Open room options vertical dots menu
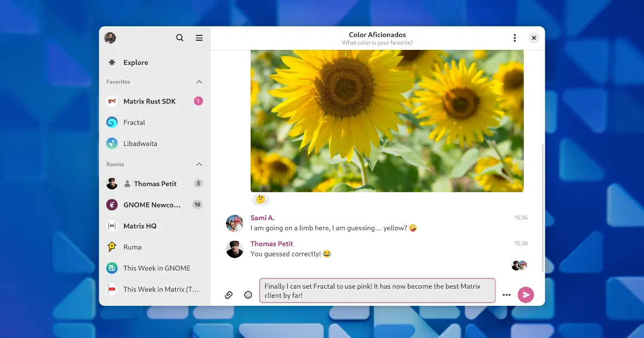The image size is (644, 338). click(x=515, y=38)
